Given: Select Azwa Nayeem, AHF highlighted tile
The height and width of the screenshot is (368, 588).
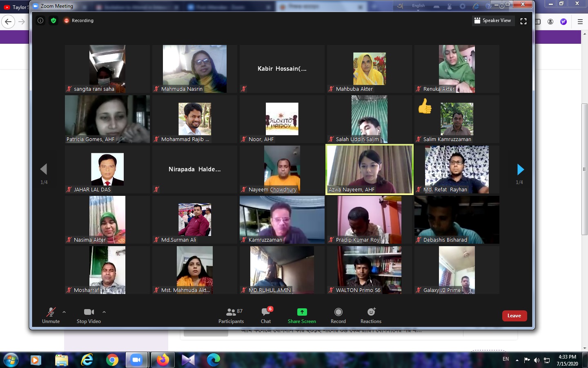Looking at the screenshot, I should click(370, 169).
